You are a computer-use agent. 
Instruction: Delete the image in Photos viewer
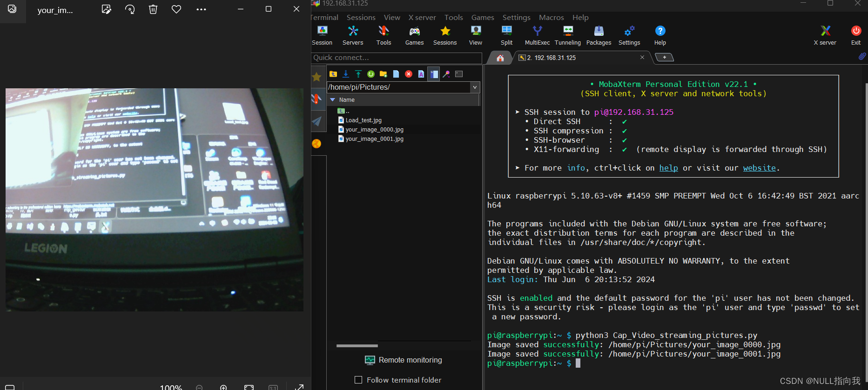tap(153, 9)
